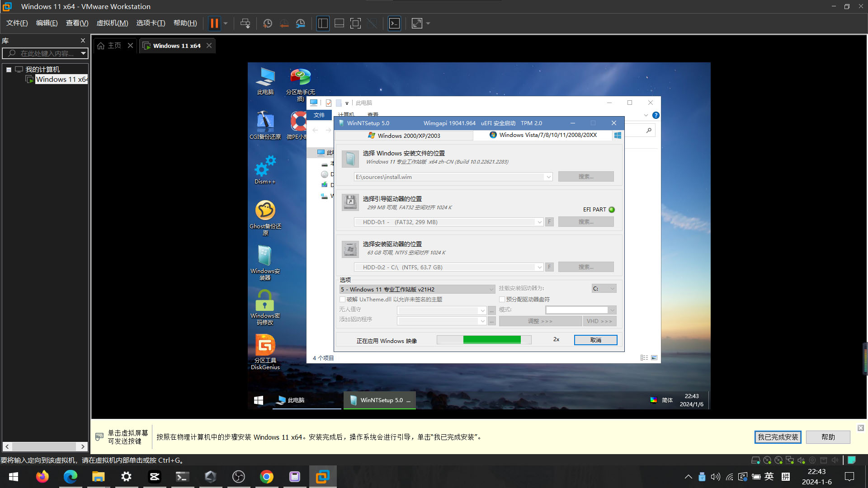
Task: Open the 文件 tab in the 此电脑 window
Action: [x=319, y=115]
